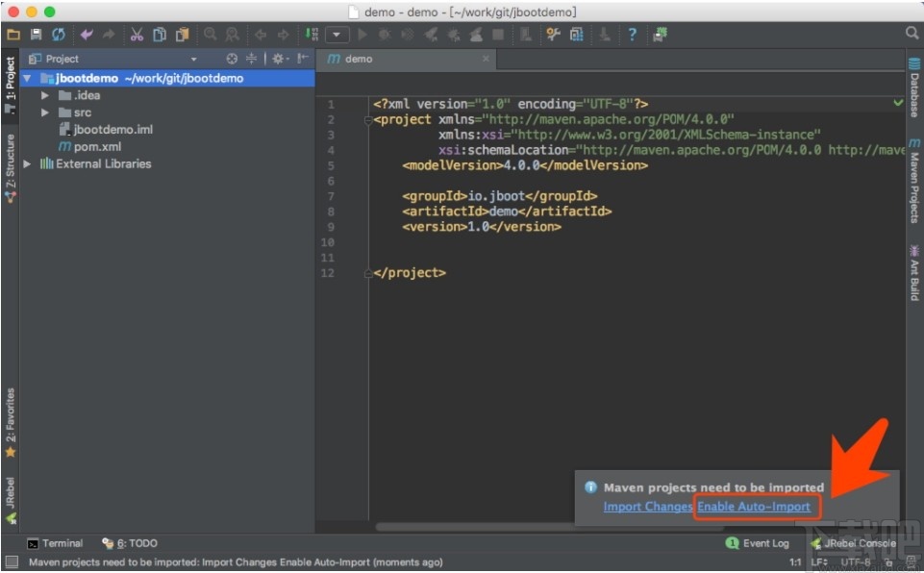
Task: Open the run configuration dropdown
Action: pyautogui.click(x=337, y=35)
